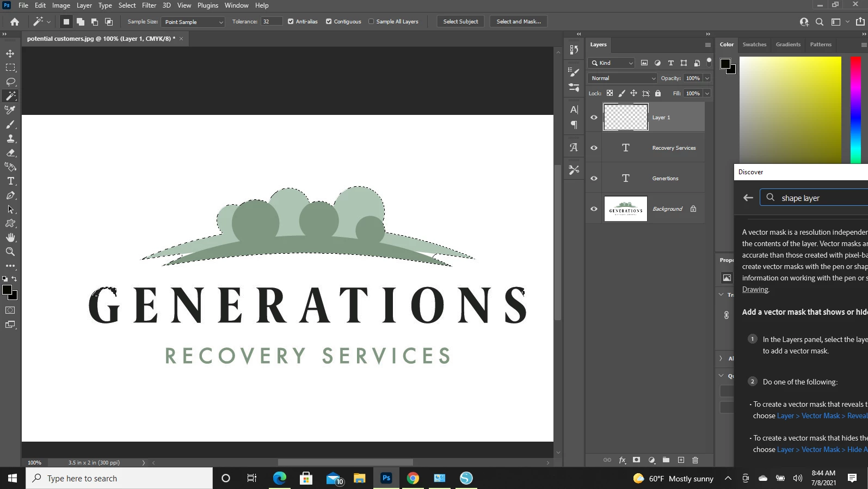Select the Zoom tool

(10, 252)
